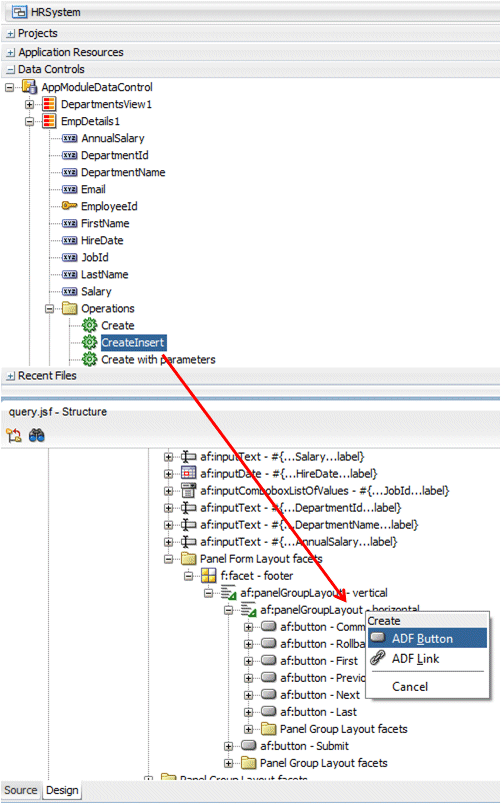Click the inputComboboxListOfValues JobId icon
501x804 pixels.
click(x=189, y=490)
